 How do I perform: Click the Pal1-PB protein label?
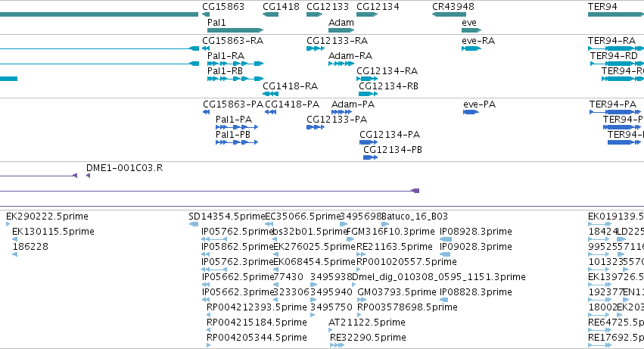[233, 135]
